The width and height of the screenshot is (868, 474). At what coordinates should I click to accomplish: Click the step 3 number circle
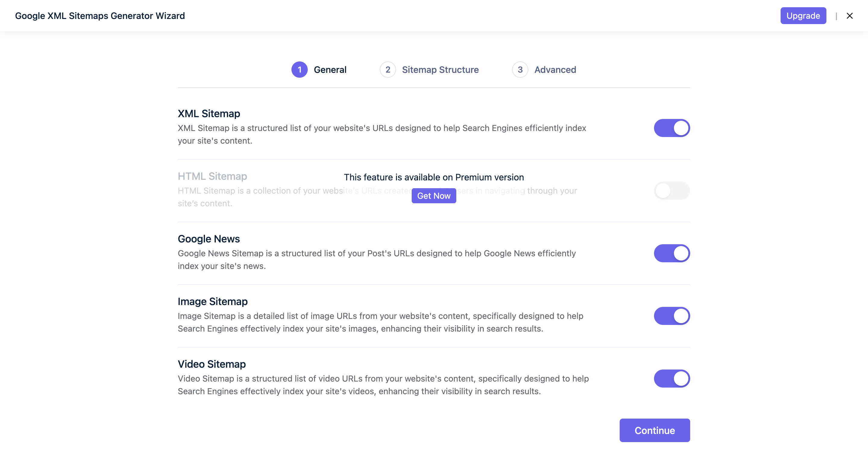coord(520,70)
